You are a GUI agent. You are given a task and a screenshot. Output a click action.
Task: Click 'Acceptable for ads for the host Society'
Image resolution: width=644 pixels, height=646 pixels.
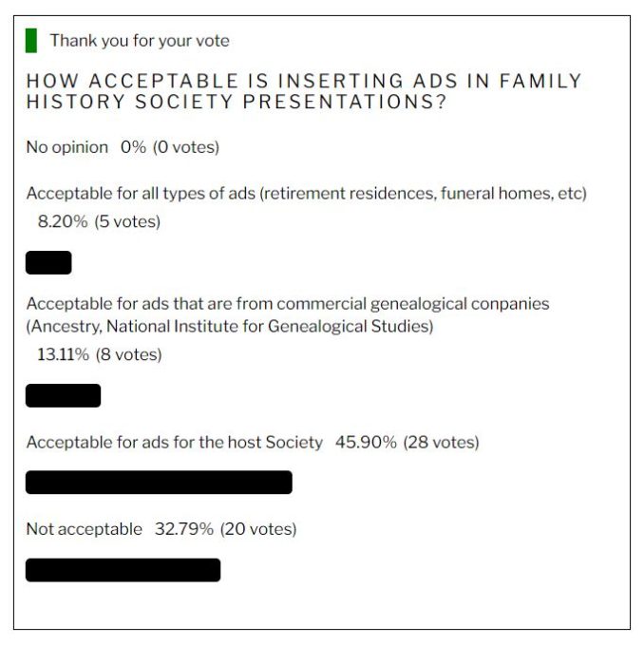point(175,442)
